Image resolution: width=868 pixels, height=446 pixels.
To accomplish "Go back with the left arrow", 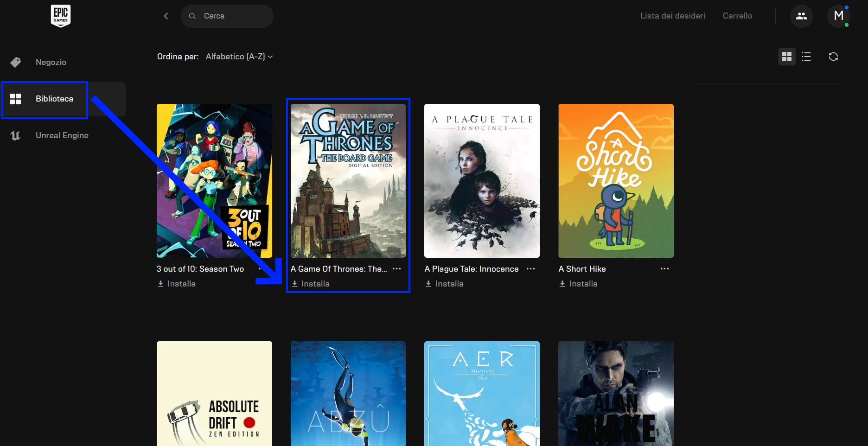I will 166,16.
